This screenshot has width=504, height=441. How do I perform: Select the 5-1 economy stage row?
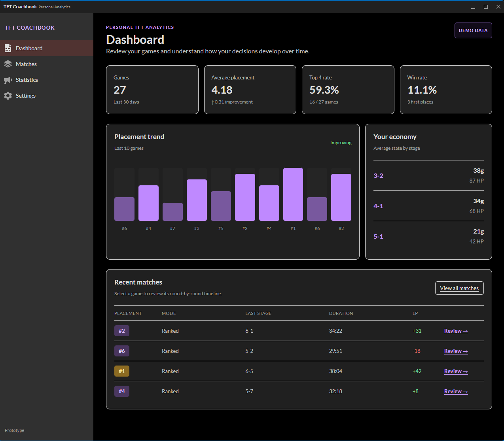(428, 236)
